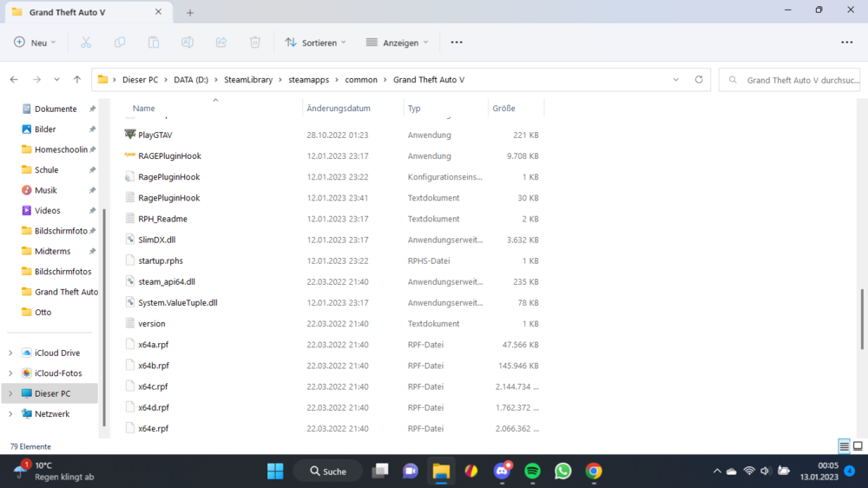Expand Netzwerk tree node
This screenshot has height=488, width=868.
10,414
